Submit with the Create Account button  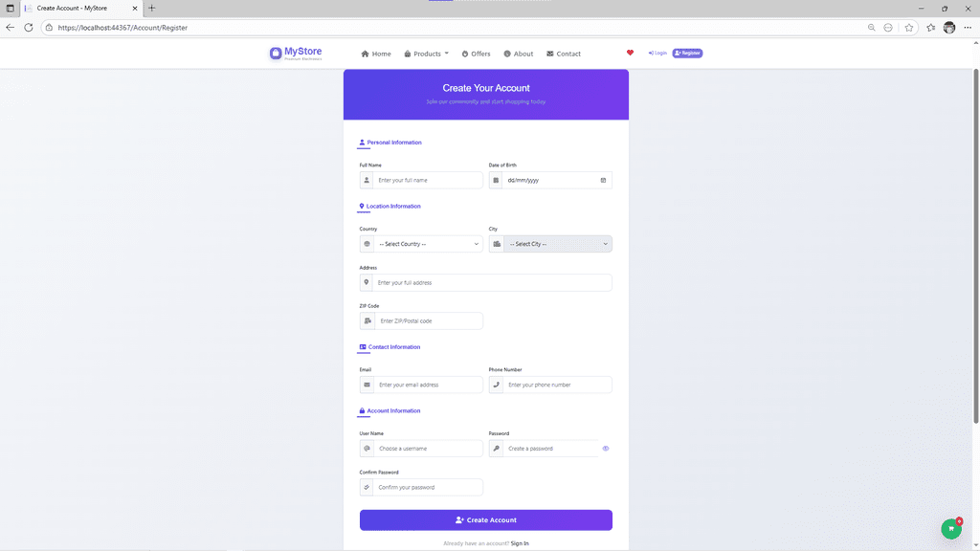485,519
